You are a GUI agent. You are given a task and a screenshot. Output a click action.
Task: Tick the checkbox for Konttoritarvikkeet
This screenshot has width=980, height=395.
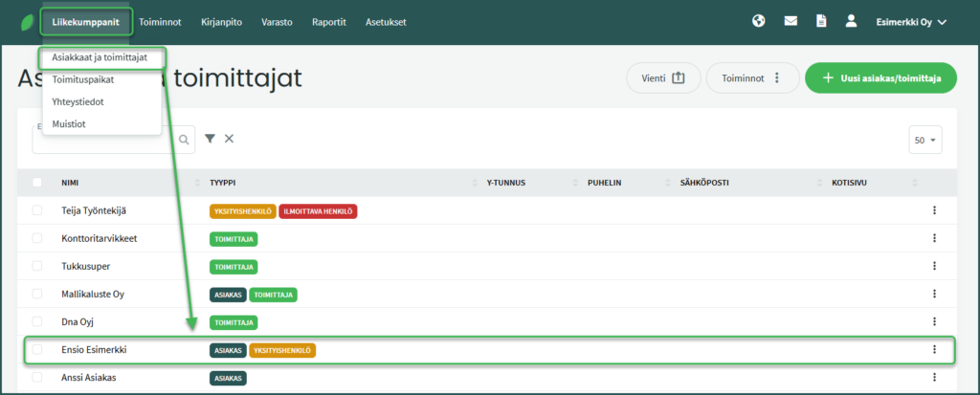37,238
